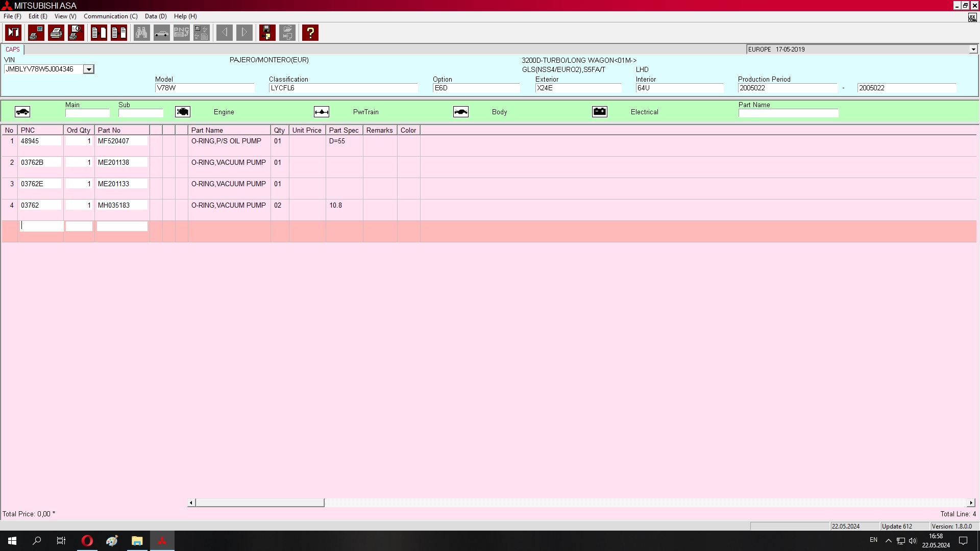The image size is (980, 551).
Task: Switch to the CAPS tab
Action: point(13,49)
